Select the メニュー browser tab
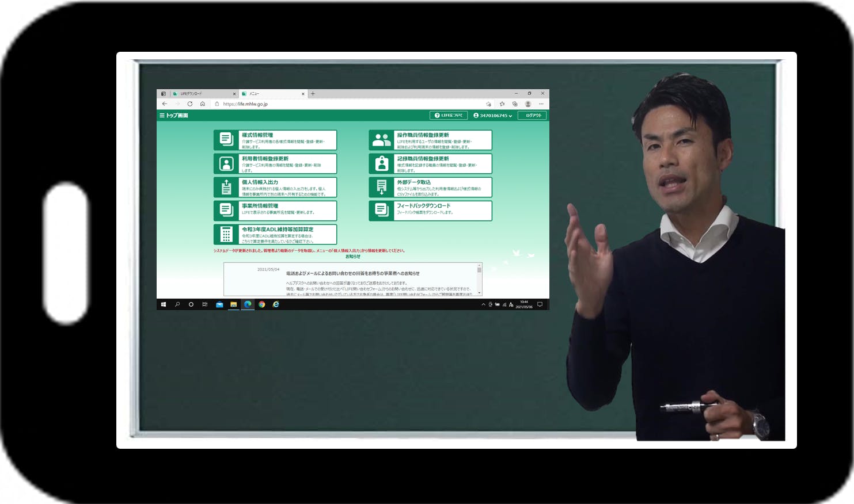 [272, 94]
